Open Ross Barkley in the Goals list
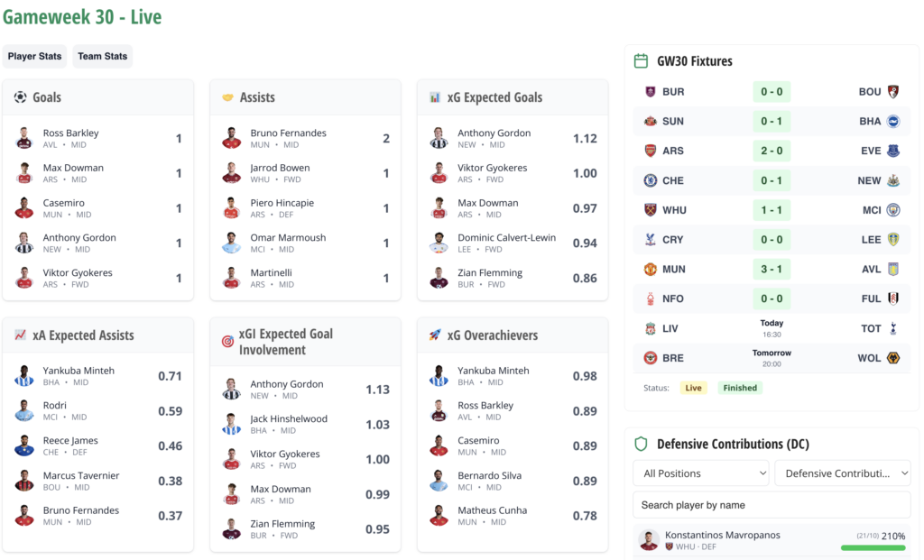This screenshot has height=560, width=924. tap(71, 133)
